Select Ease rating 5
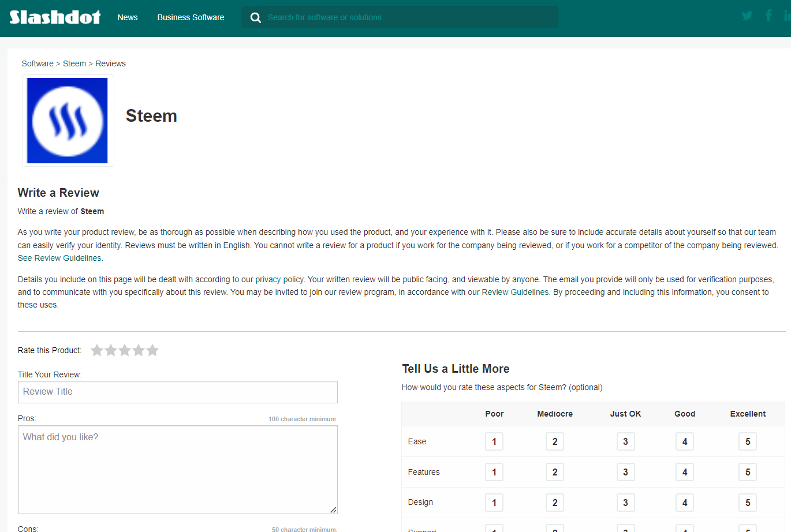 748,441
